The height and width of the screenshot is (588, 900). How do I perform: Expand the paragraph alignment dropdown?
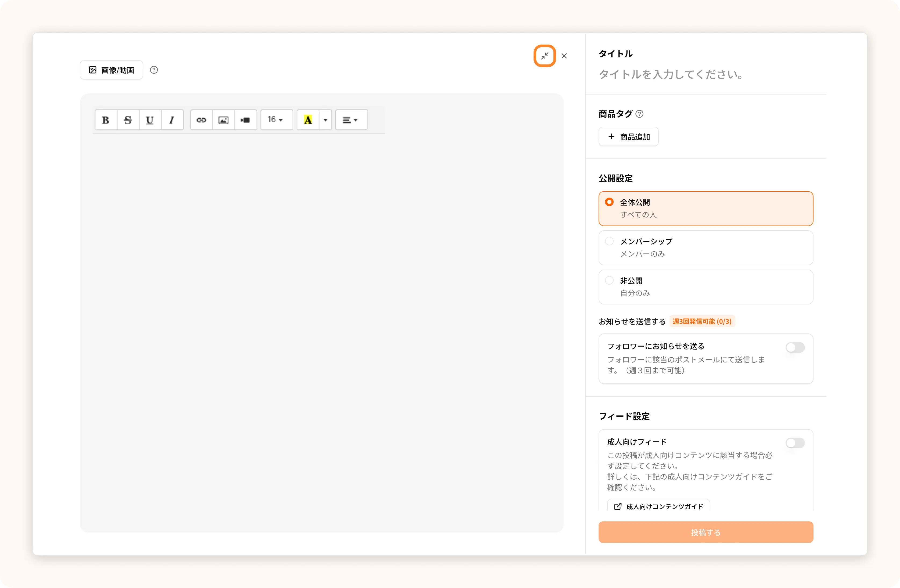coord(351,120)
